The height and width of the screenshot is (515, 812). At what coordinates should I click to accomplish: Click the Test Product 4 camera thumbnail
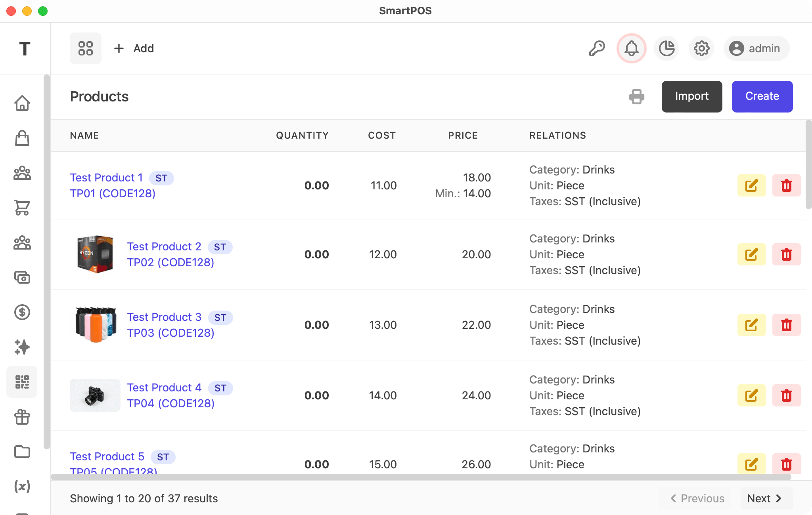95,395
